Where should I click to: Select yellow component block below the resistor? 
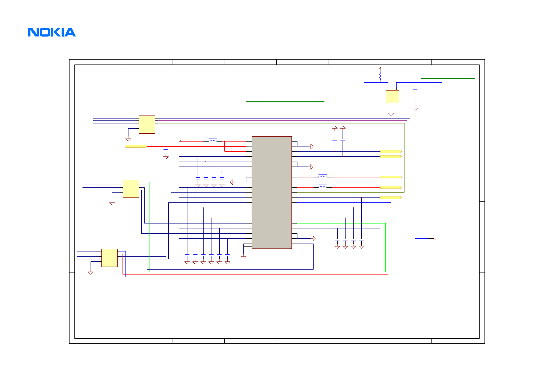[392, 96]
